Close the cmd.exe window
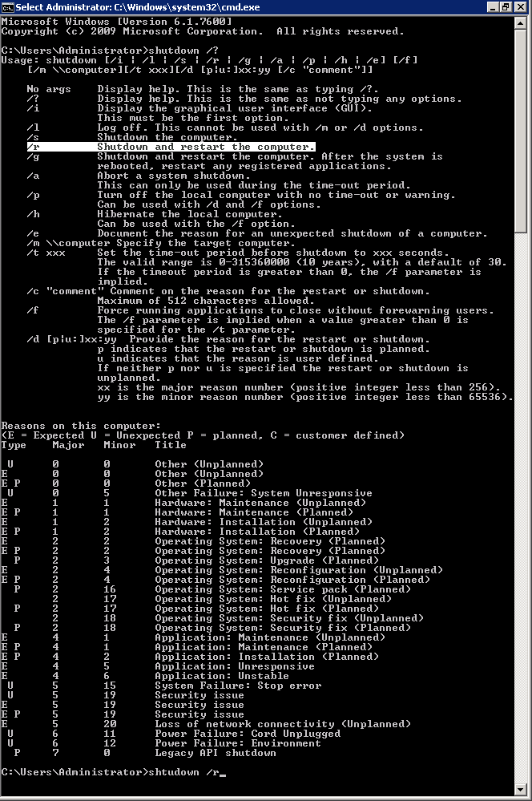The image size is (532, 801). (520, 6)
